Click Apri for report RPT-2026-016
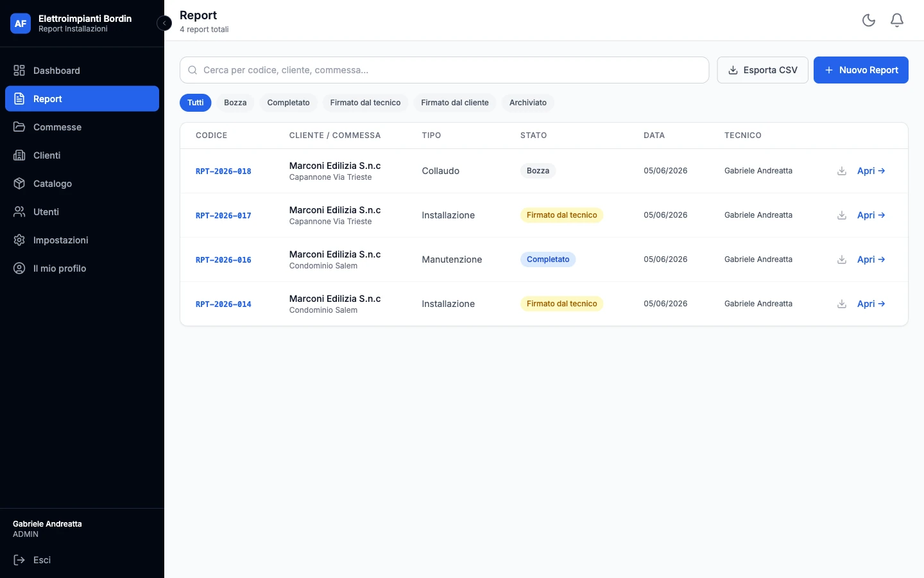This screenshot has width=924, height=578. (871, 259)
